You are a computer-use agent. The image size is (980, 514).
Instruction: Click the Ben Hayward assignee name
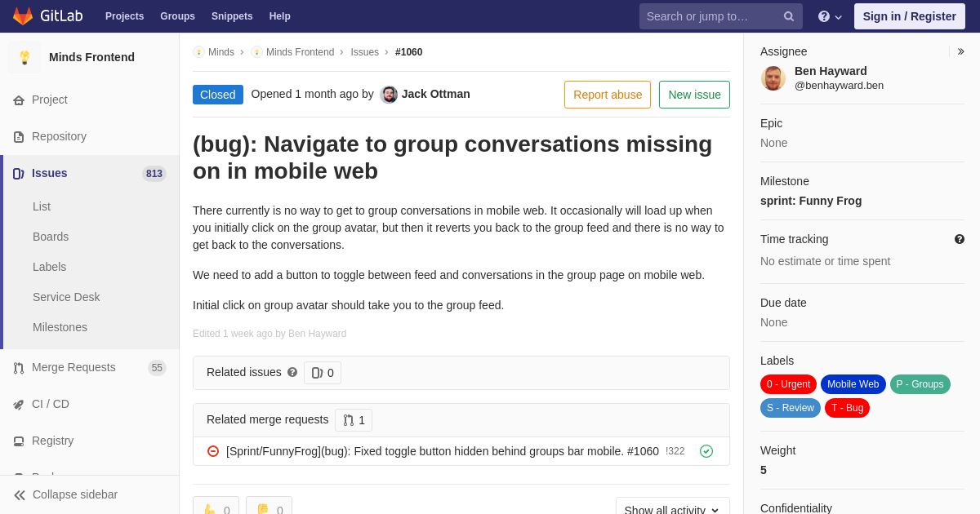click(x=831, y=71)
